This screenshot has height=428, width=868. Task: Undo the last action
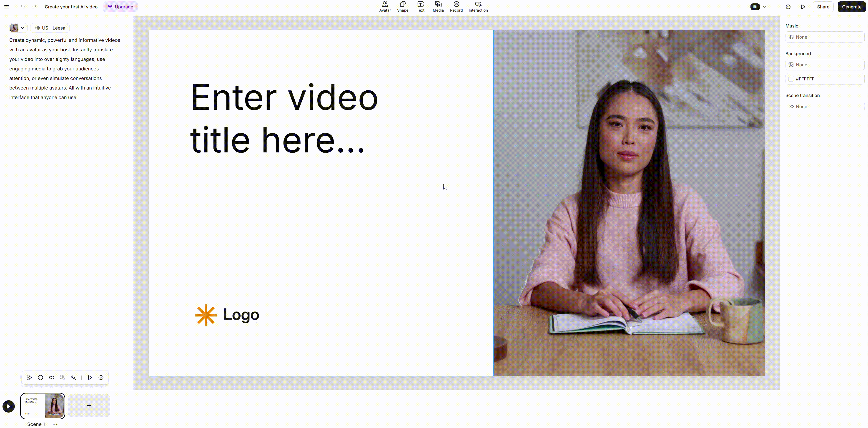point(23,7)
